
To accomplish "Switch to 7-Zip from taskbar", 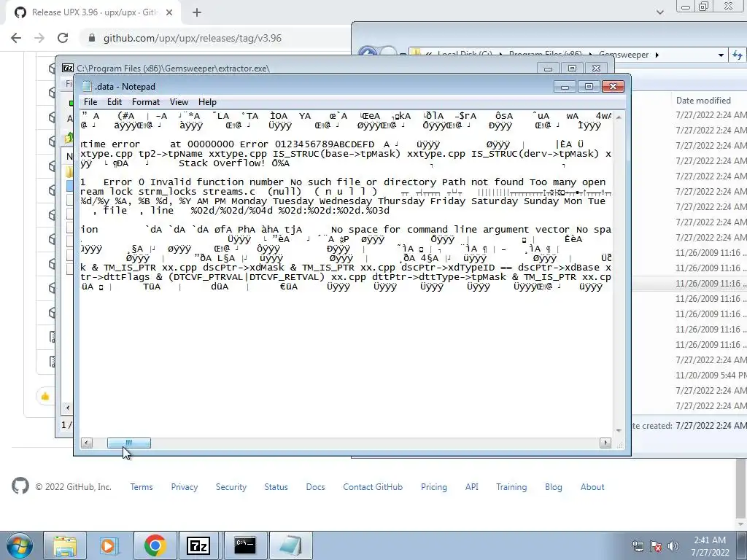I will pyautogui.click(x=200, y=545).
